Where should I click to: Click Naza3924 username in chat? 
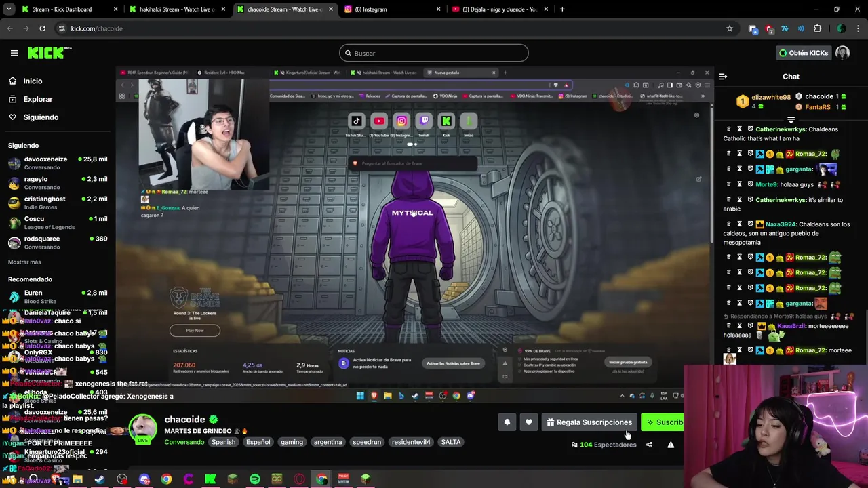pos(782,224)
